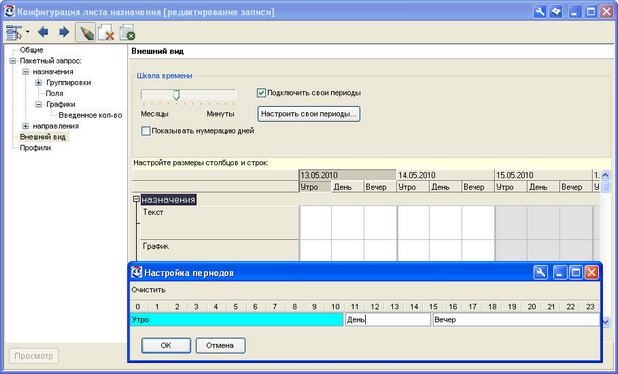
Task: Expand the Группировки tree node
Action: coord(39,83)
